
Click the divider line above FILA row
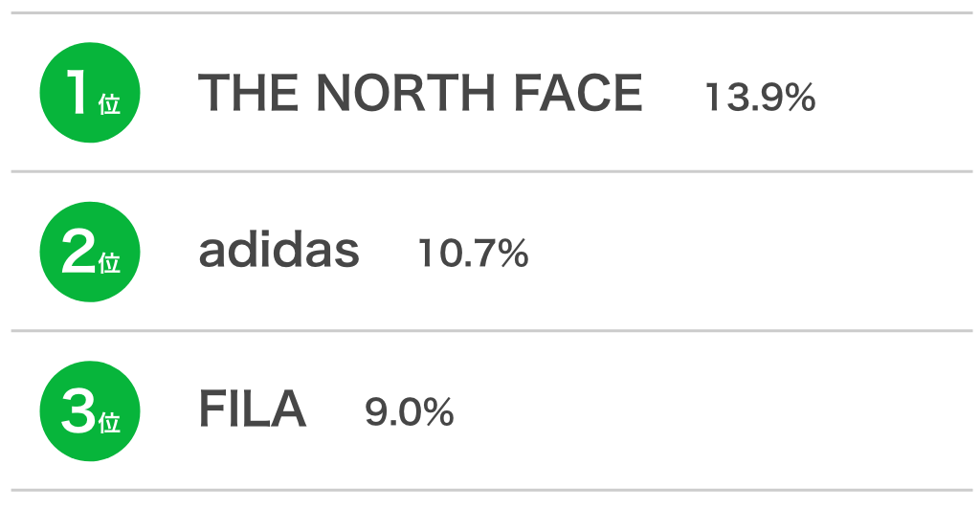492,330
